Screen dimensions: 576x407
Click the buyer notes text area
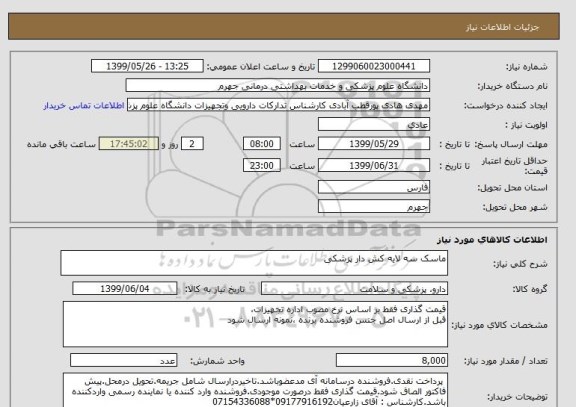pos(255,390)
